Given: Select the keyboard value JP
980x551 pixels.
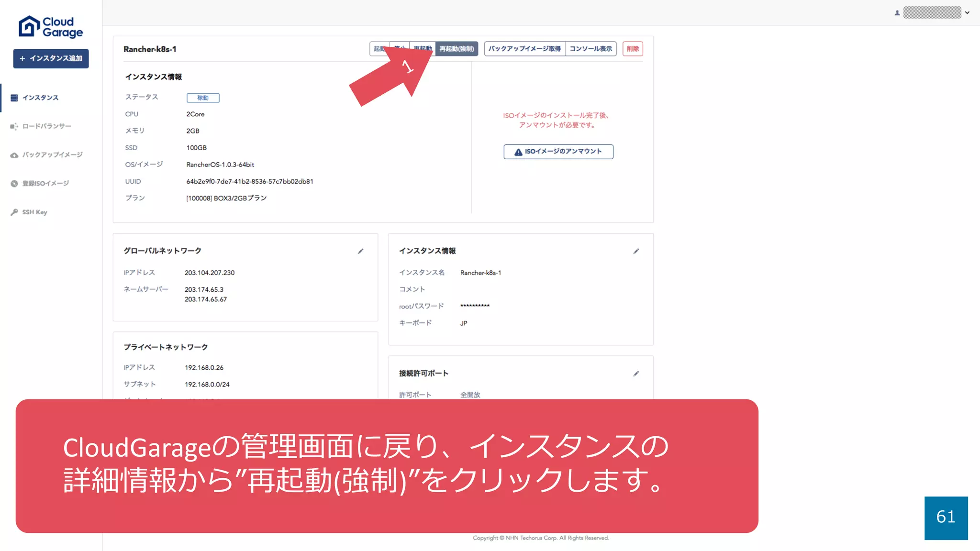Looking at the screenshot, I should pos(464,323).
